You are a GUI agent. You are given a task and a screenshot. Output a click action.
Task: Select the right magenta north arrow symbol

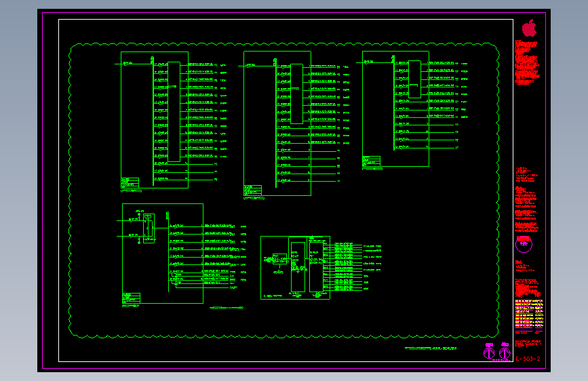[x=505, y=352]
